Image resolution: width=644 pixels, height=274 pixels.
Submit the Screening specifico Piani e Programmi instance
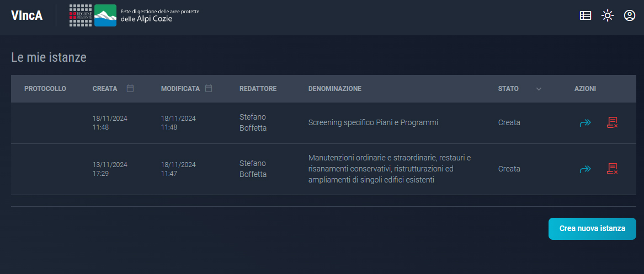[x=585, y=123]
